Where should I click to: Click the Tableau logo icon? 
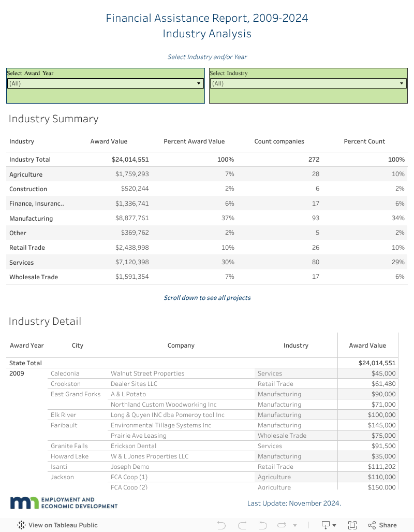(x=21, y=525)
